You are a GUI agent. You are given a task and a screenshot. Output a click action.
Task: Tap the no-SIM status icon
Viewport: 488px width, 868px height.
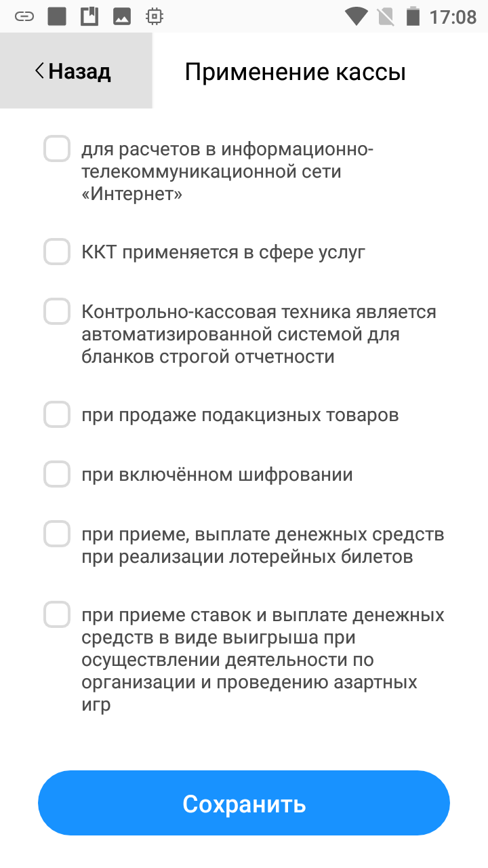[x=384, y=16]
